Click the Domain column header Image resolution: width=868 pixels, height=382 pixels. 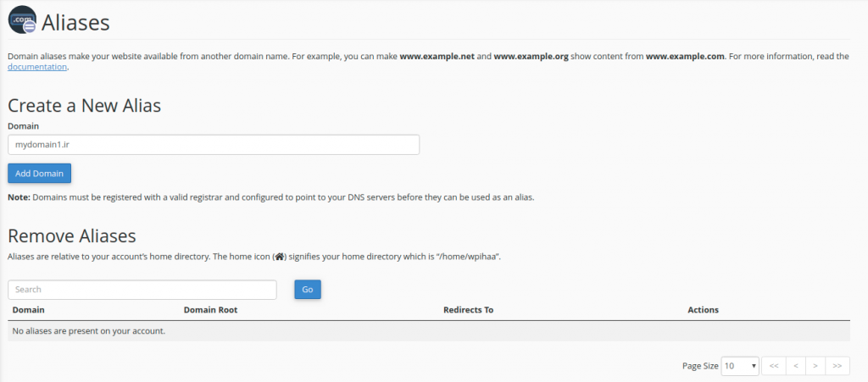[x=29, y=309]
